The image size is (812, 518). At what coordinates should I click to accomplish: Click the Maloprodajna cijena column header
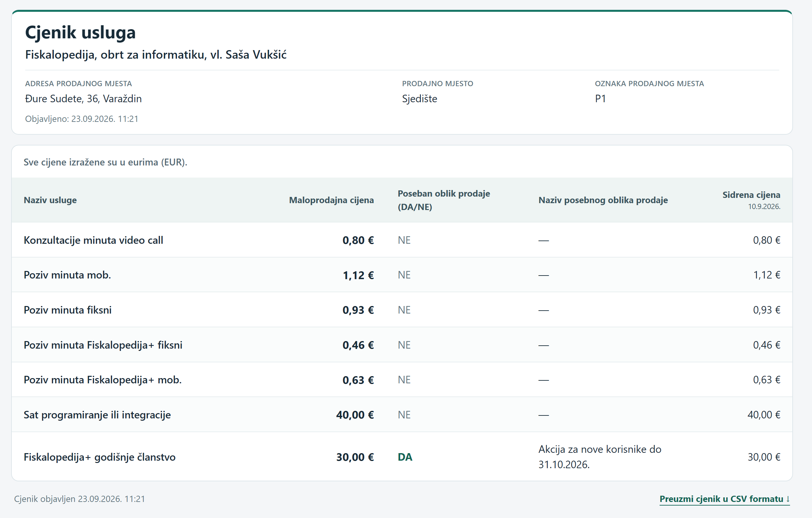(x=331, y=200)
